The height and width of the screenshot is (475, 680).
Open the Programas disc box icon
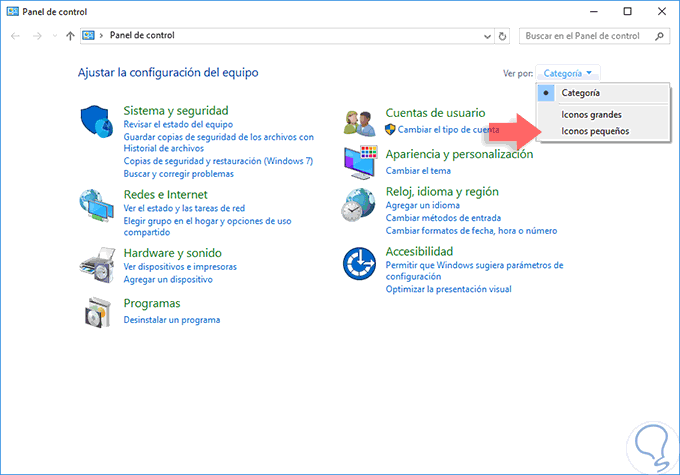[97, 312]
